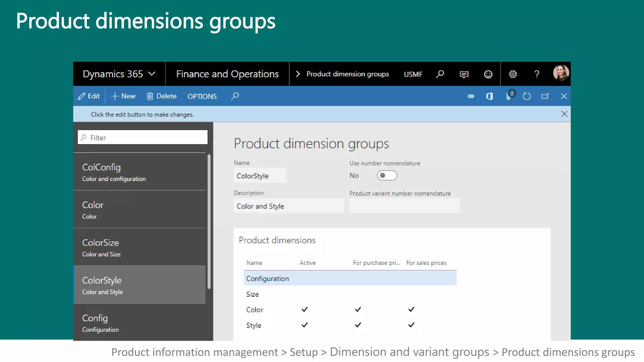Screen dimensions: 644x362
Task: Select the Size dimension row
Action: (x=350, y=294)
